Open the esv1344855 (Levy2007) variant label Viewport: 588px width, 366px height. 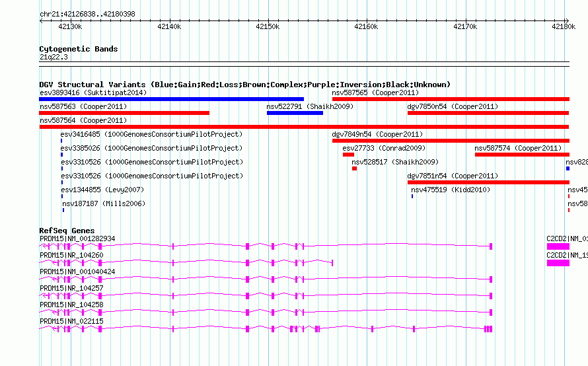pyautogui.click(x=102, y=190)
